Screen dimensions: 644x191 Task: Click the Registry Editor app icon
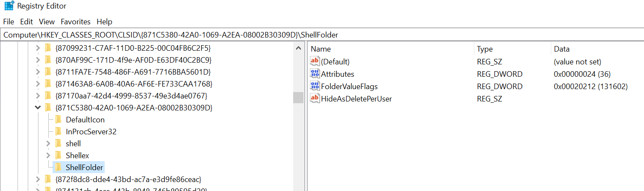9,6
